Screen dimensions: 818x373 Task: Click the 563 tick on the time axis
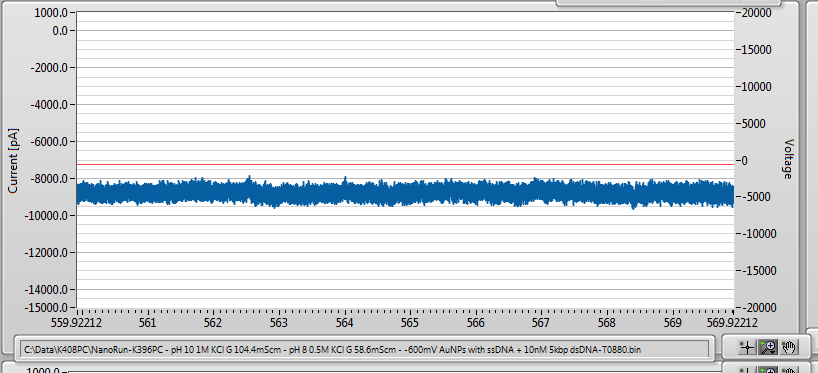click(x=279, y=323)
